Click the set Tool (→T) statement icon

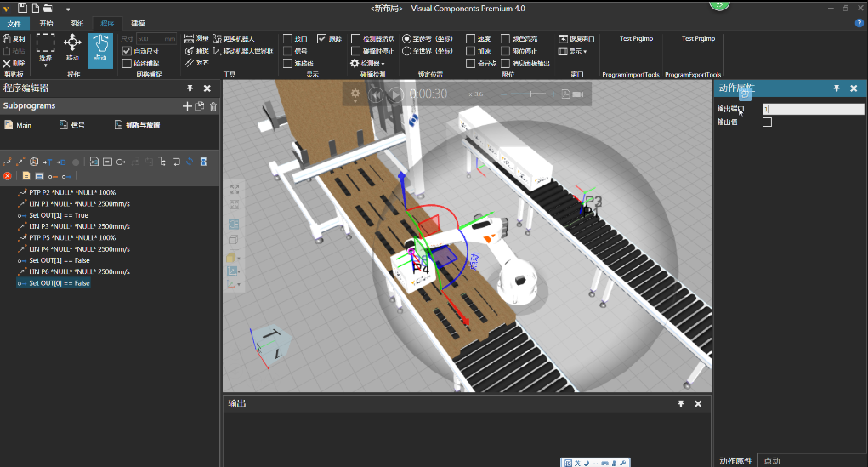(x=48, y=162)
